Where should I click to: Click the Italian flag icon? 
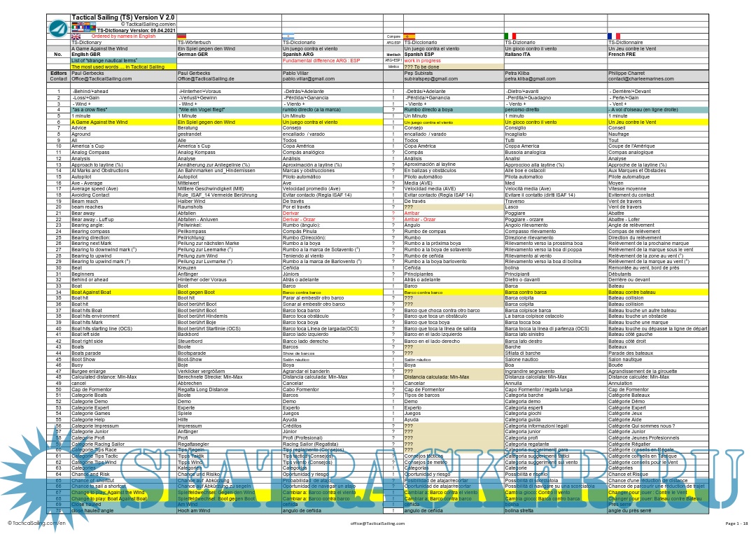tap(510, 36)
